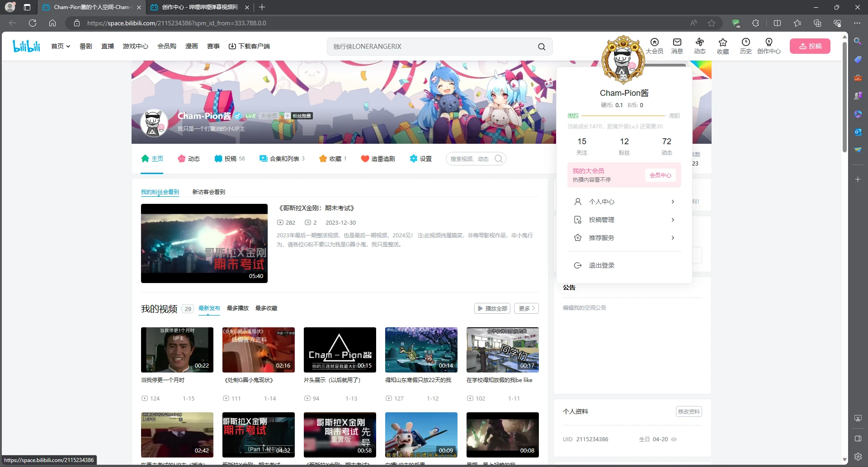Toggle the birthday visibility eye icon
868x467 pixels.
674,439
